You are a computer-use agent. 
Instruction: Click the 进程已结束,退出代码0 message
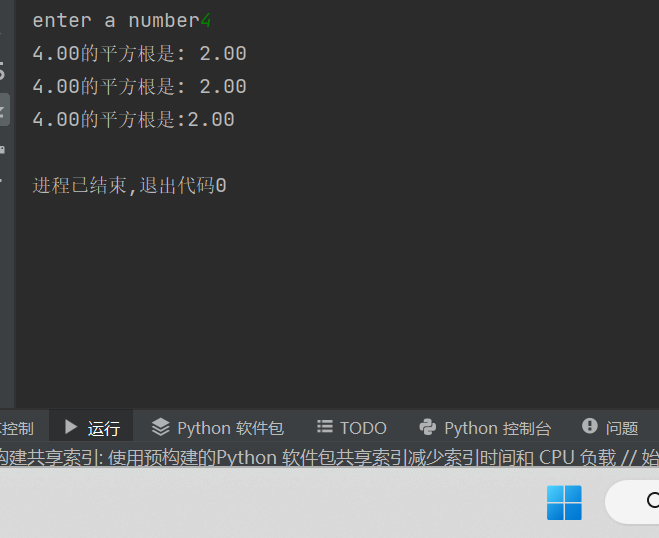pos(129,185)
